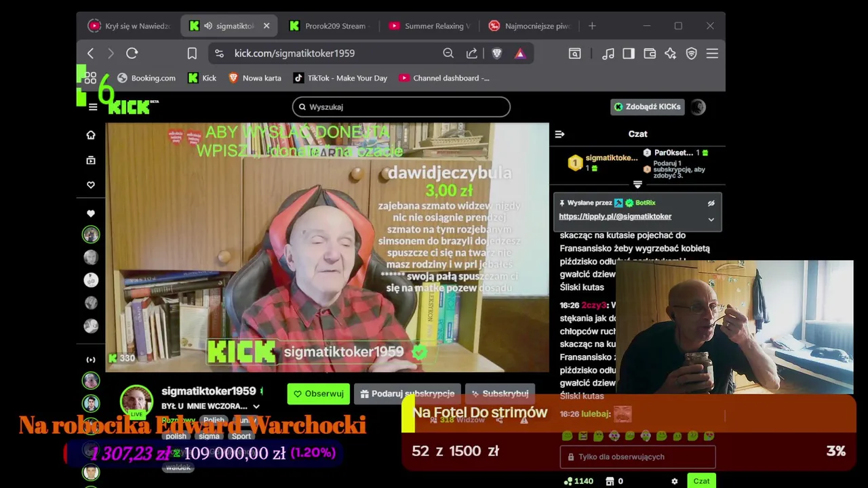This screenshot has width=868, height=488.
Task: Click the lulebaj username in chat
Action: click(x=596, y=413)
